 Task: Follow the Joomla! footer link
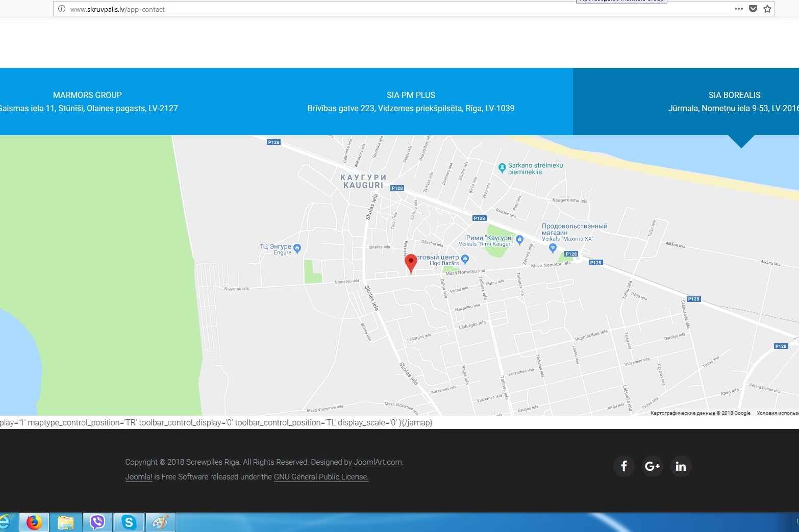[139, 477]
